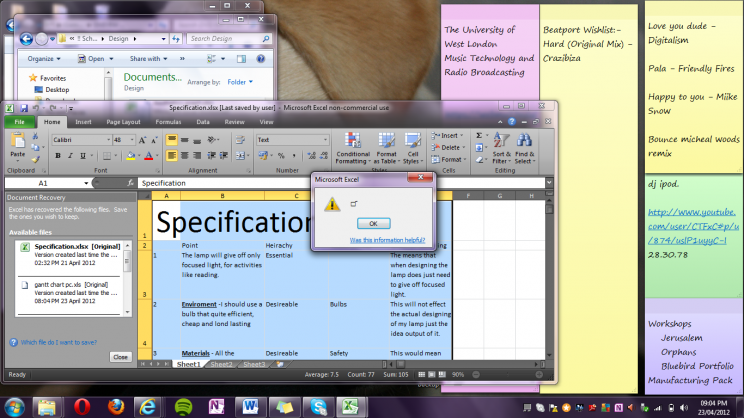744x418 pixels.
Task: Open Find & Select menu
Action: (x=525, y=149)
